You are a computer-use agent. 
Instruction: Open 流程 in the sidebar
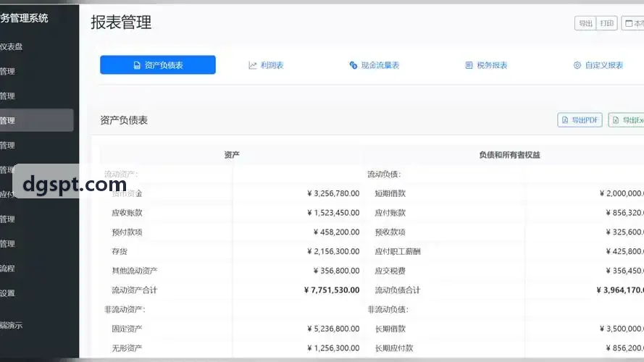[8, 269]
